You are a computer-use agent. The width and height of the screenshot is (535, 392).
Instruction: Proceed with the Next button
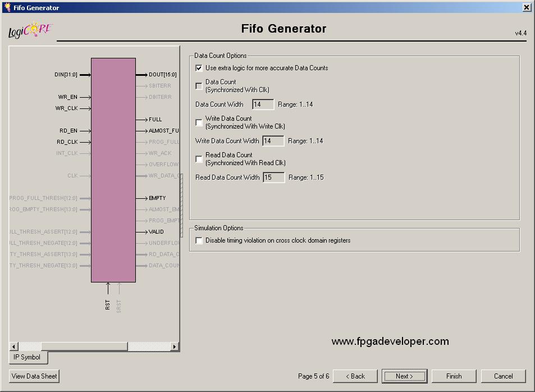[x=404, y=376]
